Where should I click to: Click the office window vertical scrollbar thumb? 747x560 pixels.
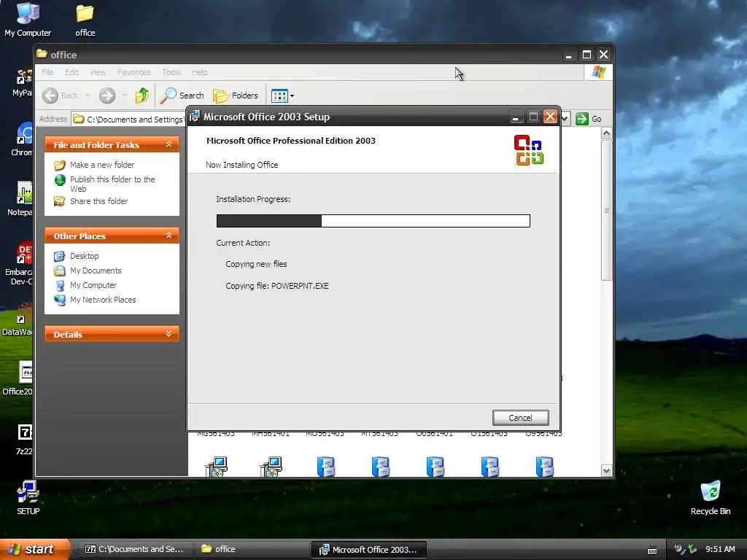click(x=606, y=209)
